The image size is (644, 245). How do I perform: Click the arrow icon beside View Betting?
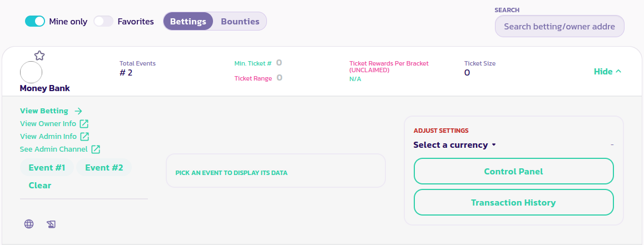(x=78, y=111)
